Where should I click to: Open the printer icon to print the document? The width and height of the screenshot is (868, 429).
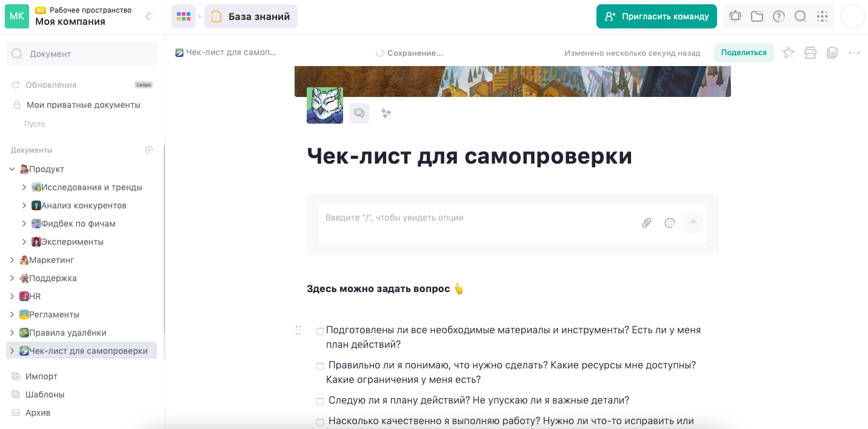point(810,53)
